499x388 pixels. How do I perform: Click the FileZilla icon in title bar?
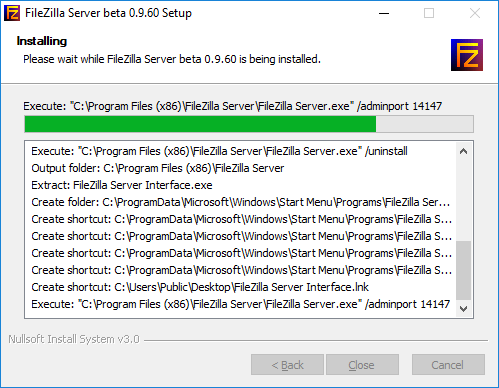(x=12, y=13)
